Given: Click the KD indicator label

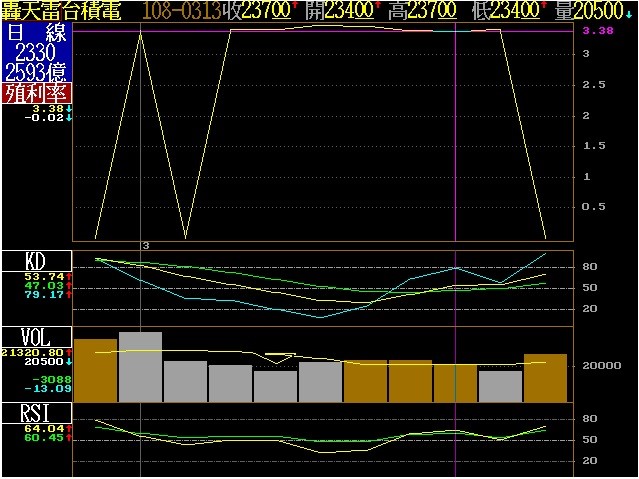Looking at the screenshot, I should 36,261.
